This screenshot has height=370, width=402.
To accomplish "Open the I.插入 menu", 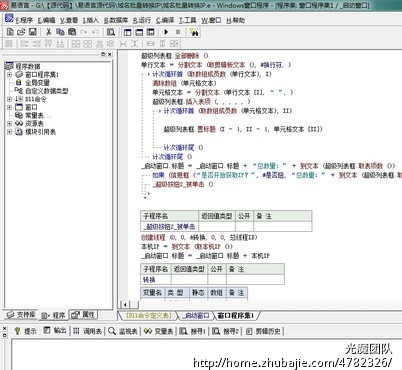I will point(91,20).
